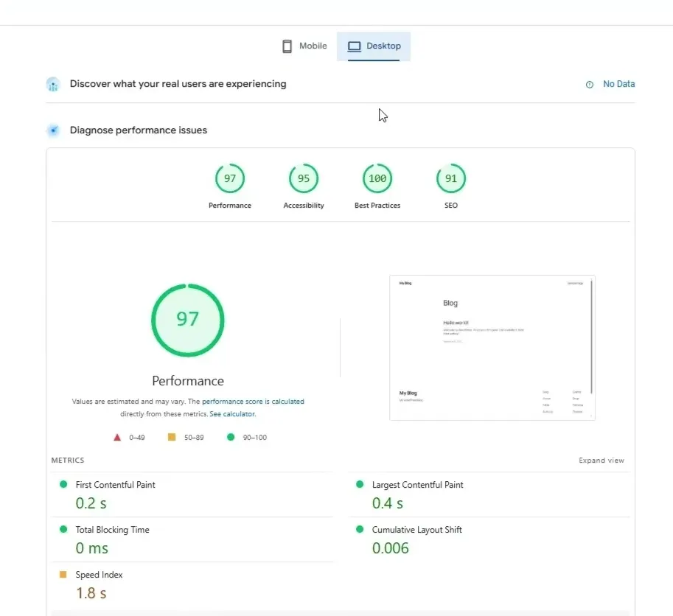Open the See calculator link
The width and height of the screenshot is (673, 616).
(x=232, y=414)
